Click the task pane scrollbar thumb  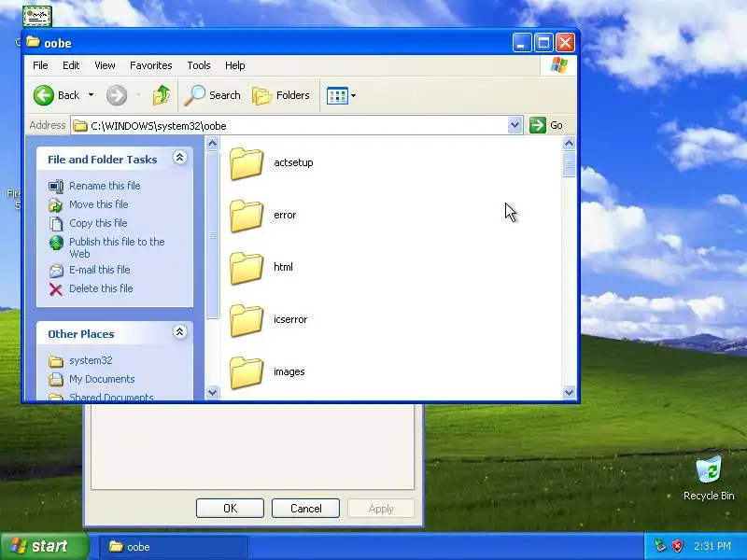click(x=213, y=235)
